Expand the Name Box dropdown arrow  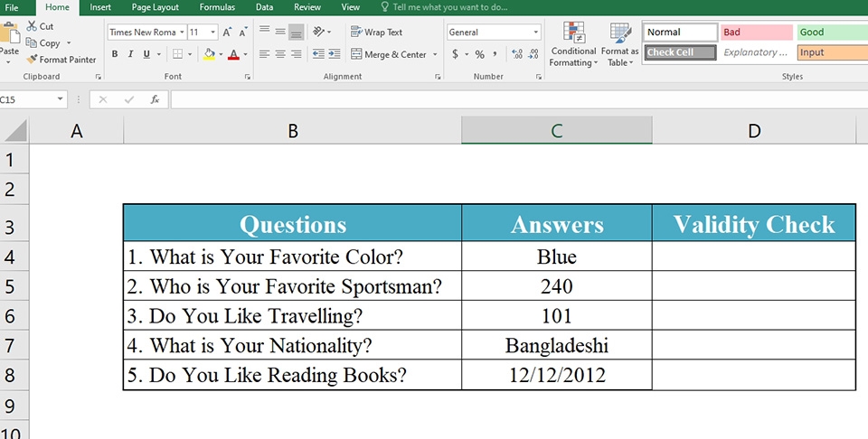61,99
